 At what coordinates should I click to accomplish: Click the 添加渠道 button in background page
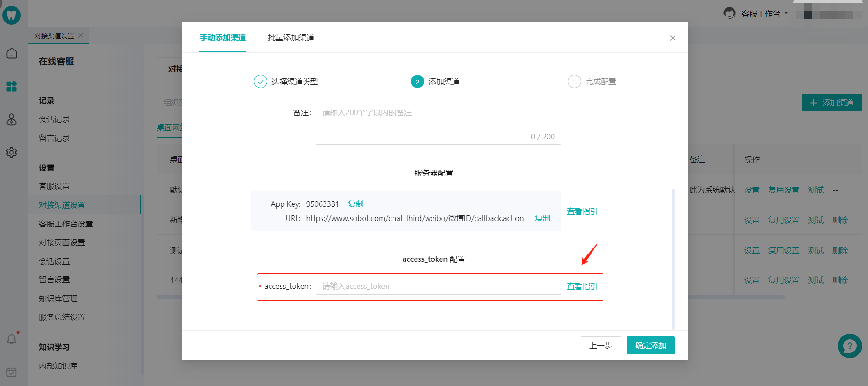point(831,103)
